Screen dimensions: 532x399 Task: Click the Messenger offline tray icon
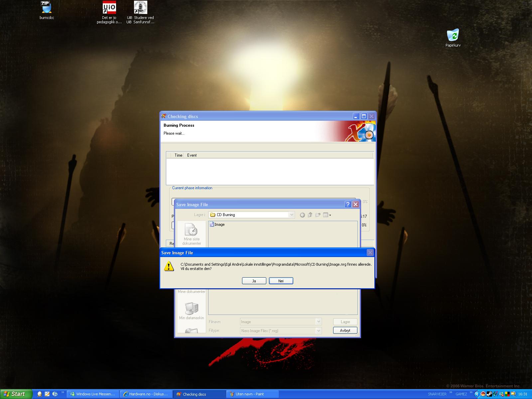[501, 394]
